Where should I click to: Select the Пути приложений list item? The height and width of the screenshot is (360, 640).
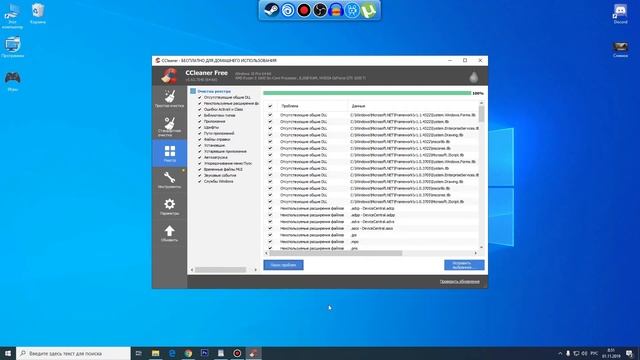point(219,133)
